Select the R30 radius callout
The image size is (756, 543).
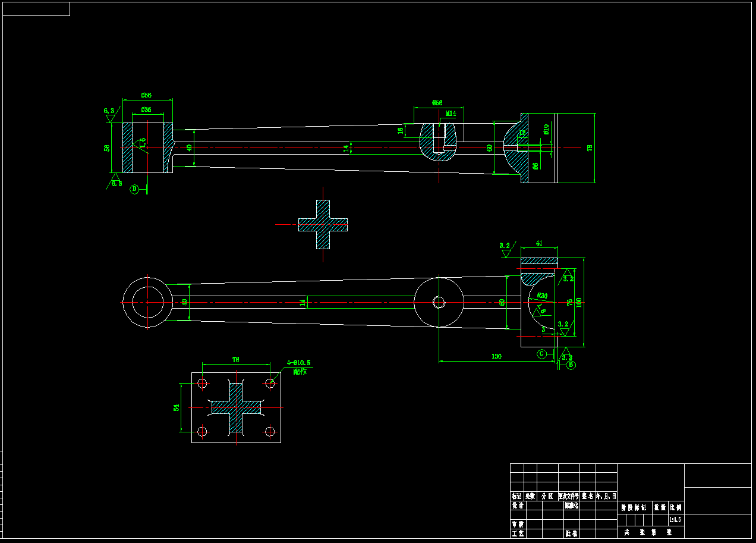click(542, 295)
